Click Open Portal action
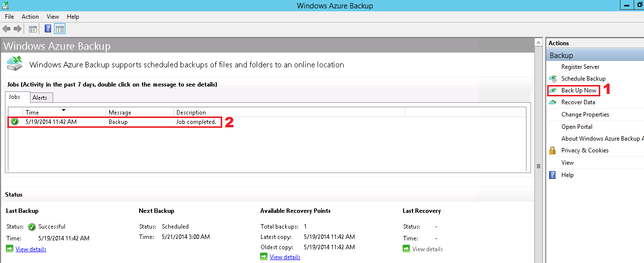The height and width of the screenshot is (263, 644). pyautogui.click(x=577, y=127)
